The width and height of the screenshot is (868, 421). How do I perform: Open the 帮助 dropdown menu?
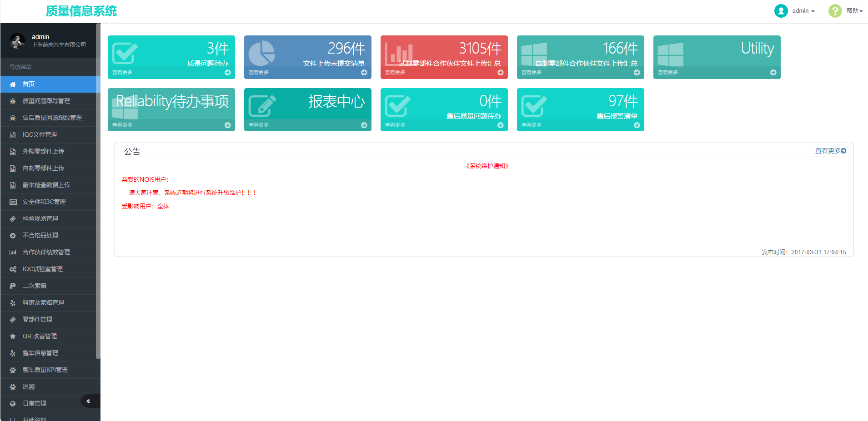point(854,10)
